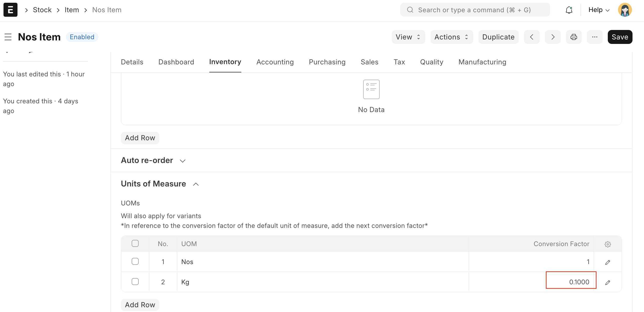Open the Actions dropdown
This screenshot has width=644, height=312.
pos(451,37)
